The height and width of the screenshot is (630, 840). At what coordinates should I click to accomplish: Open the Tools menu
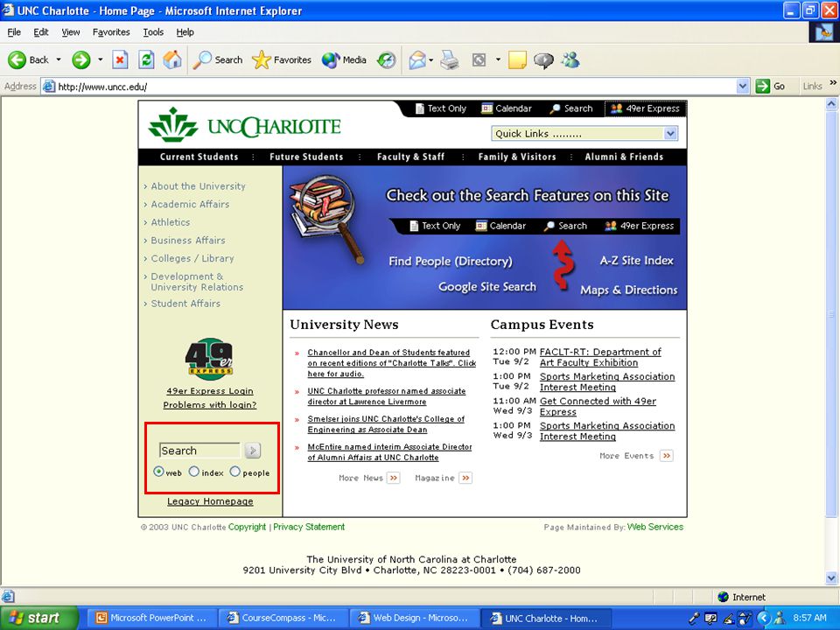pos(153,32)
